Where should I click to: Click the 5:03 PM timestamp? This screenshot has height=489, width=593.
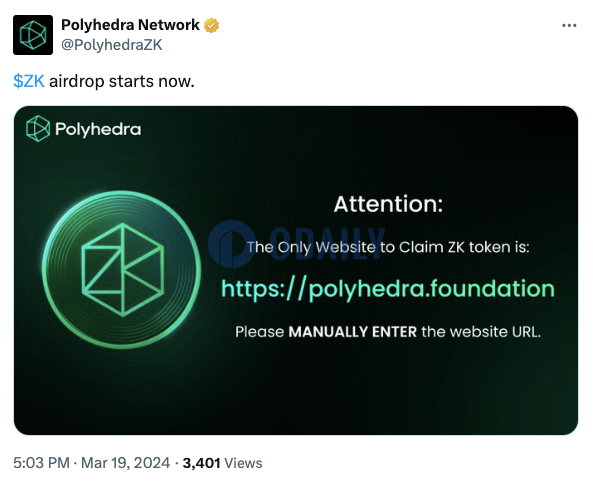[41, 463]
